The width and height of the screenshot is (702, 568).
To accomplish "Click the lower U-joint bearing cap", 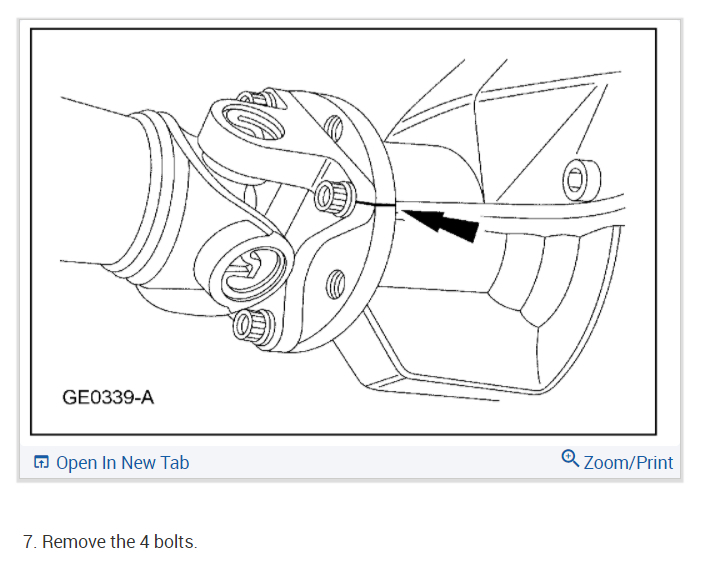I will [253, 272].
